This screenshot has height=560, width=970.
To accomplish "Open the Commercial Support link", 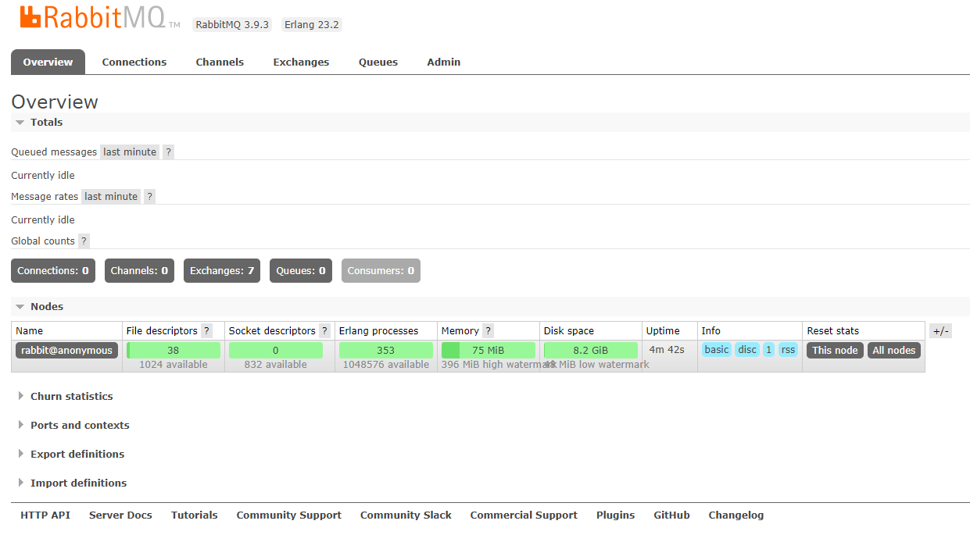I will [524, 515].
